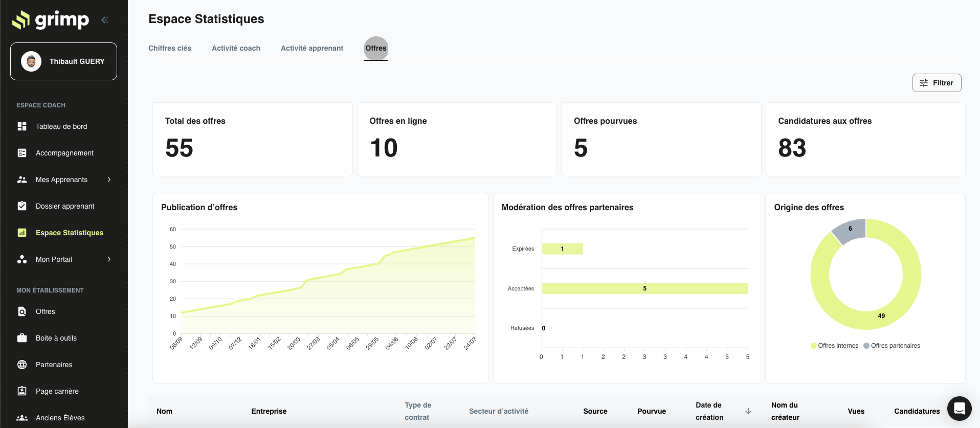Click the Offres pourvues card
Screen dimensions: 980x428
click(x=661, y=139)
